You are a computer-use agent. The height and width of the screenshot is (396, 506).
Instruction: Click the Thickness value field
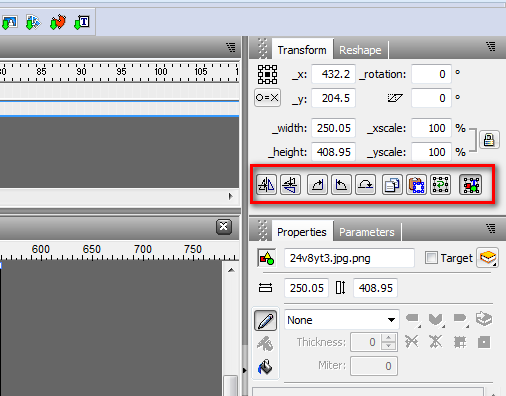pos(365,342)
